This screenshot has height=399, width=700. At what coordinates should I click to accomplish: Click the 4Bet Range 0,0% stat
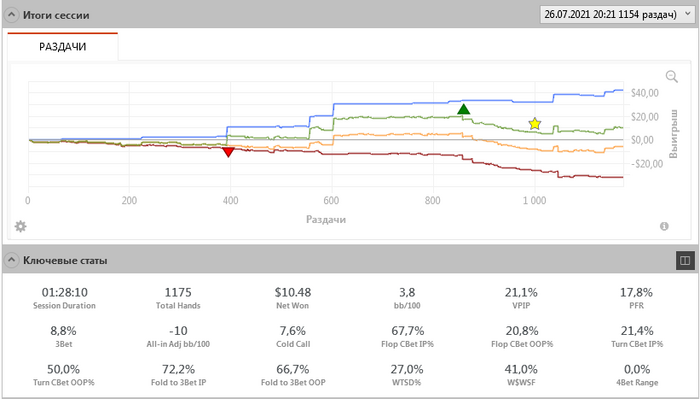coord(637,375)
